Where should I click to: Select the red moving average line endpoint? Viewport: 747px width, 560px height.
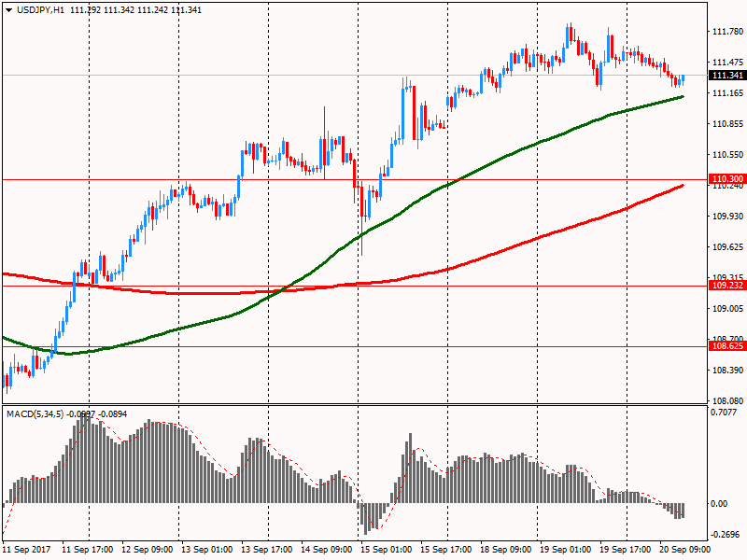pyautogui.click(x=683, y=185)
